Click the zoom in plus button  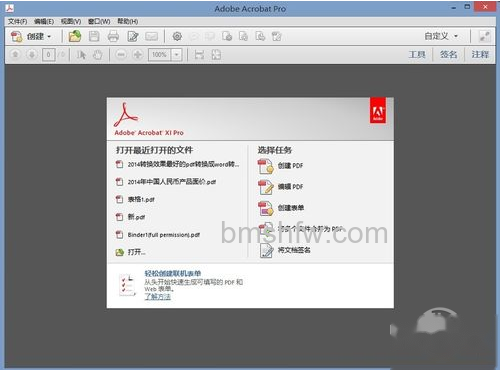[138, 55]
